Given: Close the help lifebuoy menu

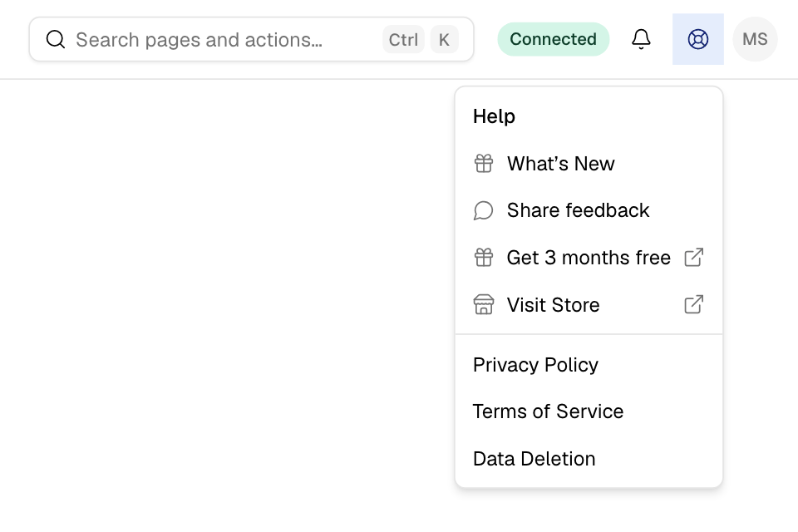Looking at the screenshot, I should [697, 39].
